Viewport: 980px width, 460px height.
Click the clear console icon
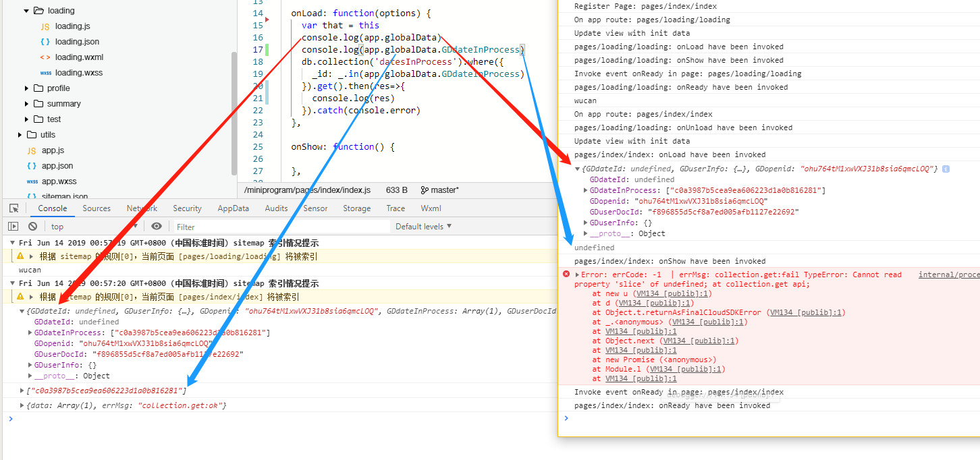pos(32,227)
